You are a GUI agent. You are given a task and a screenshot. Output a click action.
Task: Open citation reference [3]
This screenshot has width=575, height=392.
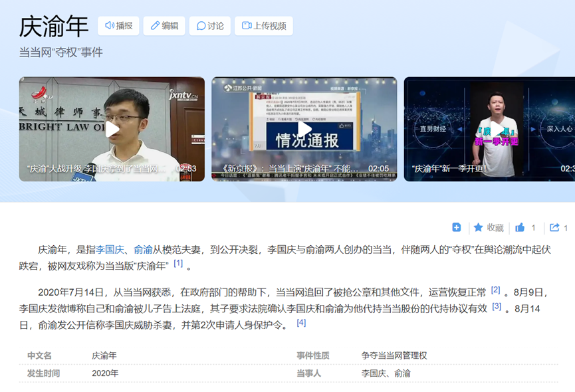click(497, 306)
